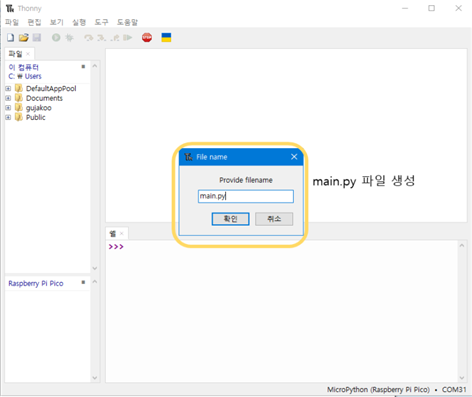
Task: Expand the Public folder node
Action: point(8,118)
